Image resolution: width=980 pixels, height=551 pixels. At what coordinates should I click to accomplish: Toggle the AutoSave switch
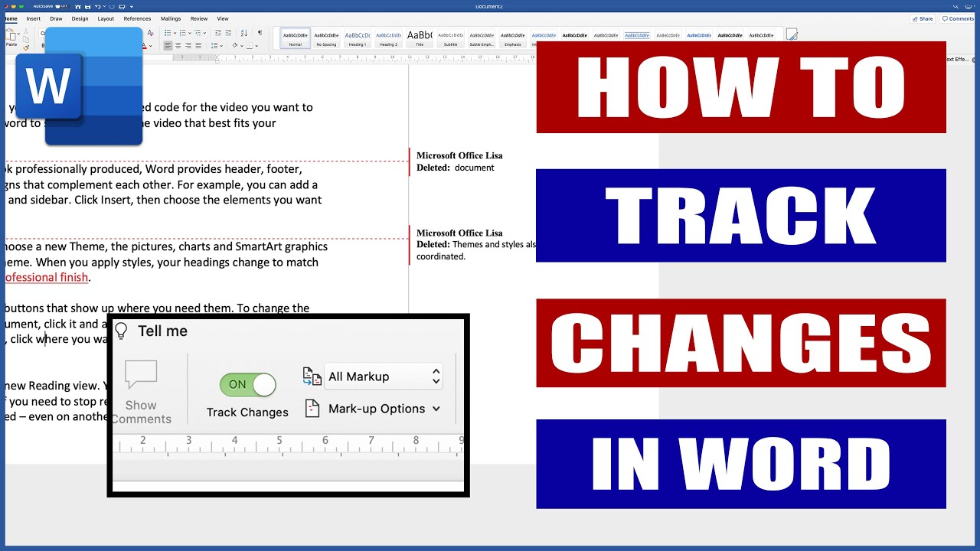pyautogui.click(x=60, y=6)
